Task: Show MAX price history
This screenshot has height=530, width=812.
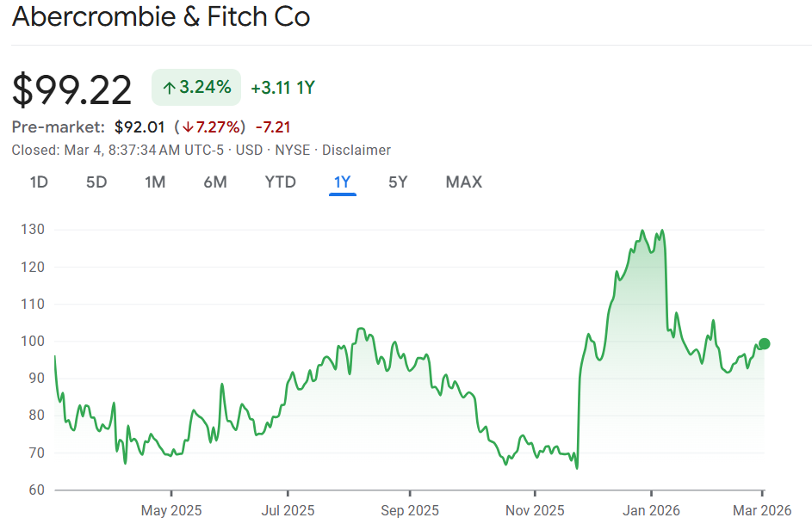Action: 463,182
